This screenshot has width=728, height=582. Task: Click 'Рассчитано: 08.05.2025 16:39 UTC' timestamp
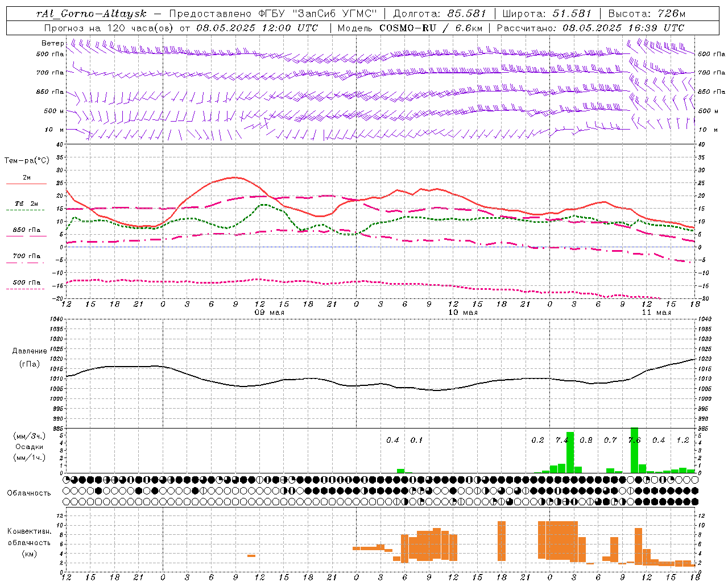click(590, 27)
